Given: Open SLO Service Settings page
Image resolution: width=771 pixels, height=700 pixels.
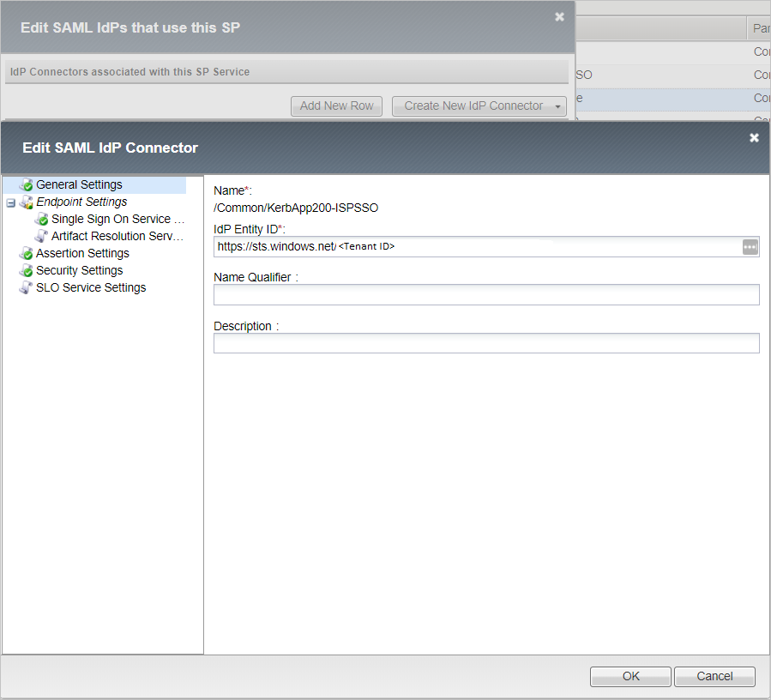Looking at the screenshot, I should (x=91, y=288).
